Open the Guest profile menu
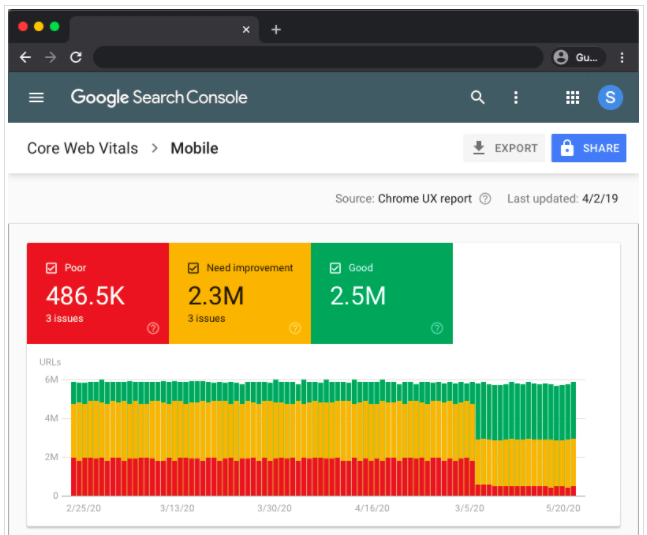 pos(575,58)
